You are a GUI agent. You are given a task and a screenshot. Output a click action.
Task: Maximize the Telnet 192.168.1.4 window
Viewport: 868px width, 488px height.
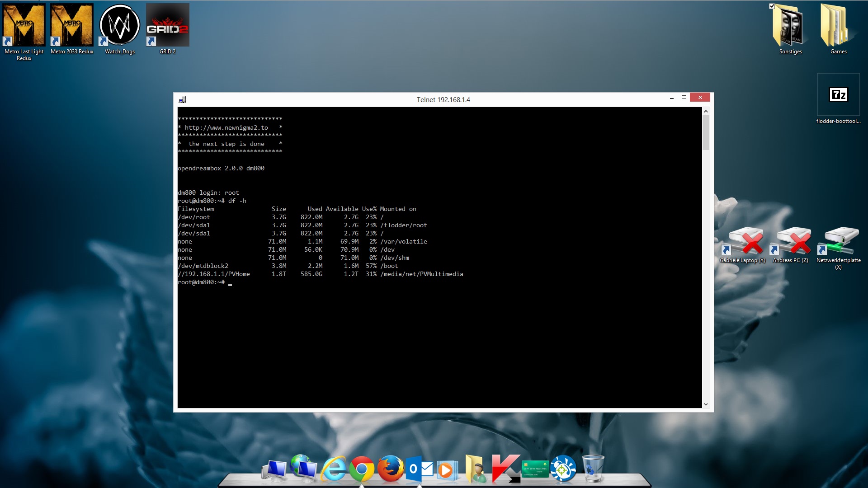[x=684, y=98]
